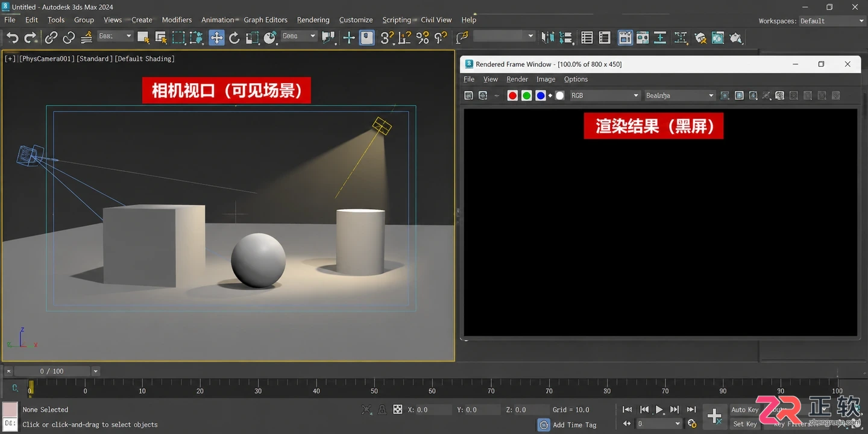Screen dimensions: 868x434
Task: Click the [PhysCamera001] viewport label
Action: pyautogui.click(x=48, y=58)
